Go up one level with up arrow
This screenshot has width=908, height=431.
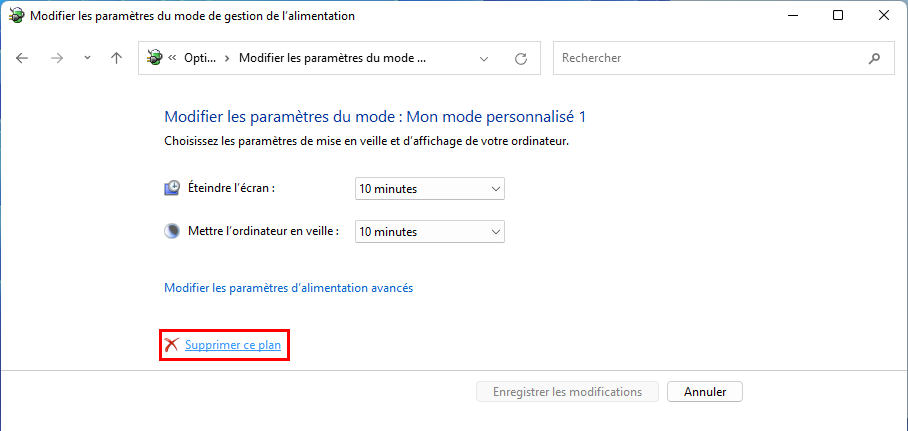coord(116,58)
